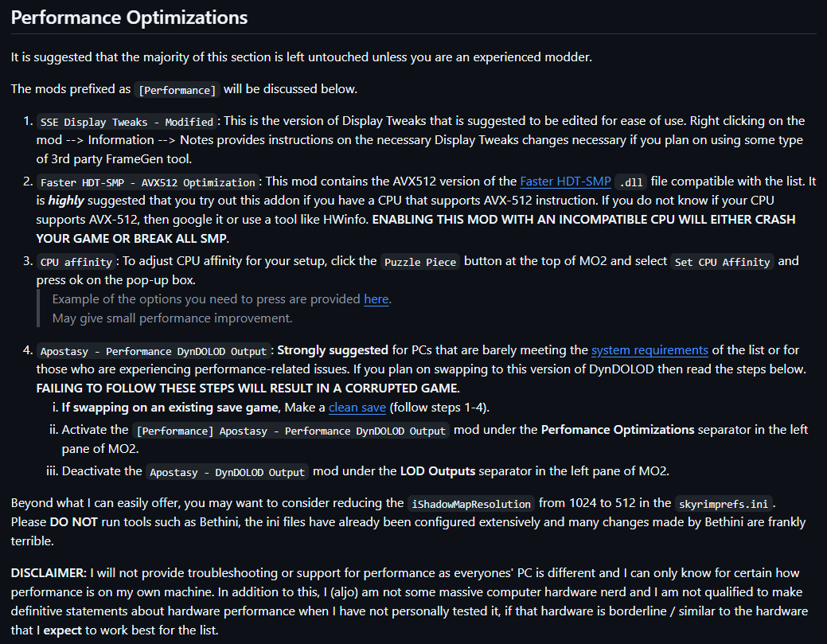Click the Puzzle Piece code label

(x=419, y=262)
